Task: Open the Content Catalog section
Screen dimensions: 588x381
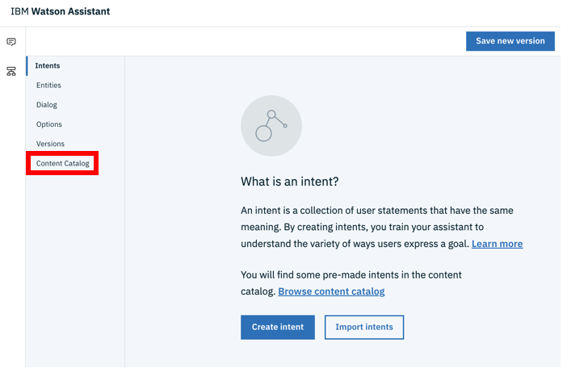Action: (x=63, y=163)
